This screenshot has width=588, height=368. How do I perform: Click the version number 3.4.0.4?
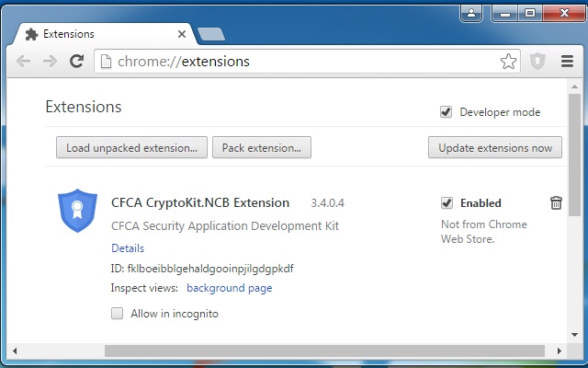point(327,203)
